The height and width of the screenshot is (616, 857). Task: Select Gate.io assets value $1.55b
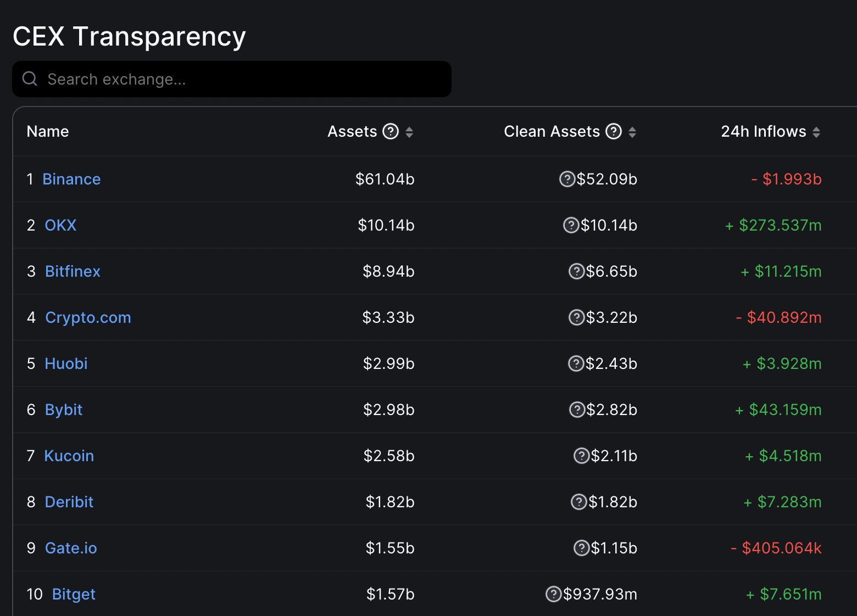pyautogui.click(x=390, y=548)
